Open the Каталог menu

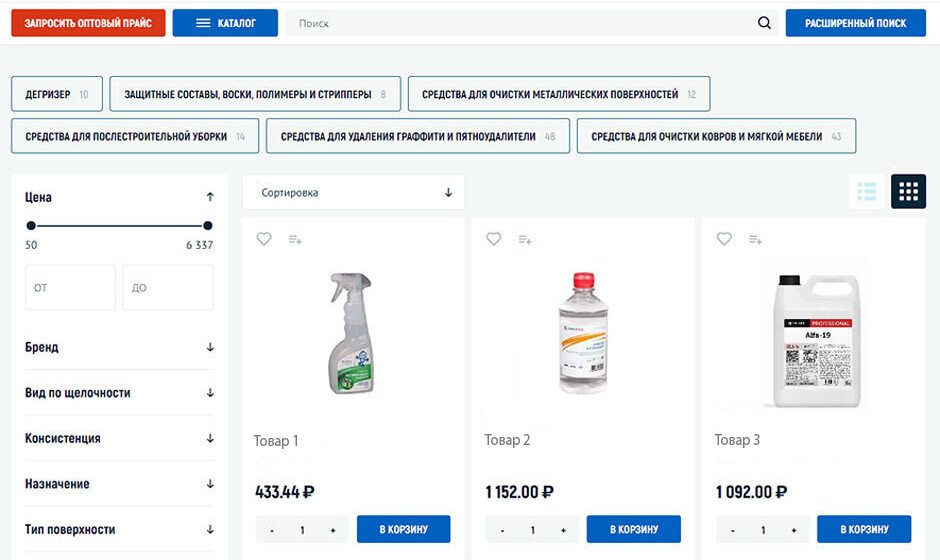pos(225,23)
